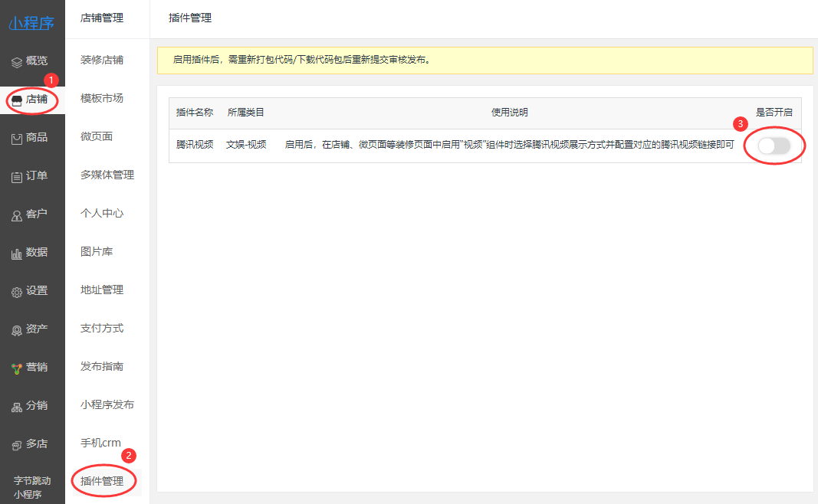Screen dimensions: 818x504
Task: Click the 店铺 shop icon in sidebar
Action: click(x=17, y=100)
